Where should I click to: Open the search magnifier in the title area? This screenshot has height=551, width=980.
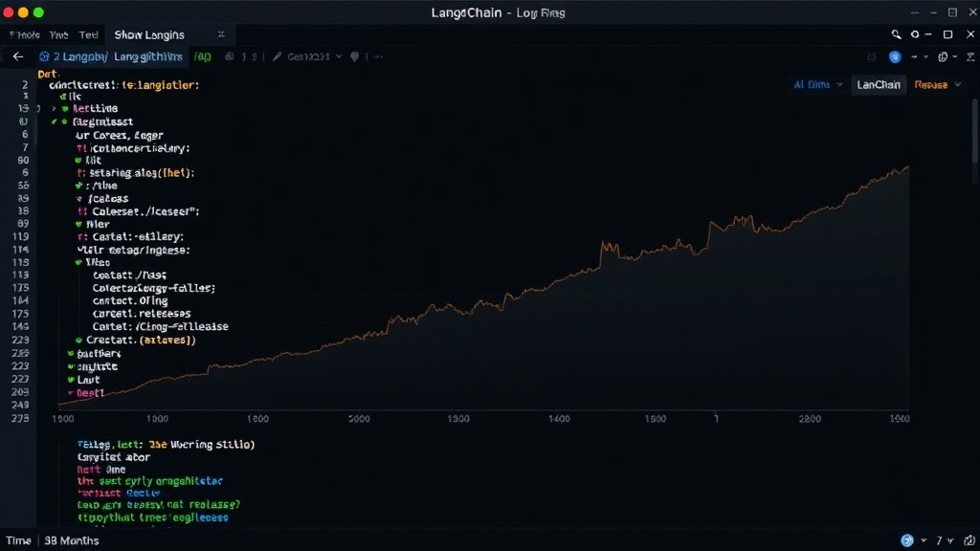tap(896, 34)
